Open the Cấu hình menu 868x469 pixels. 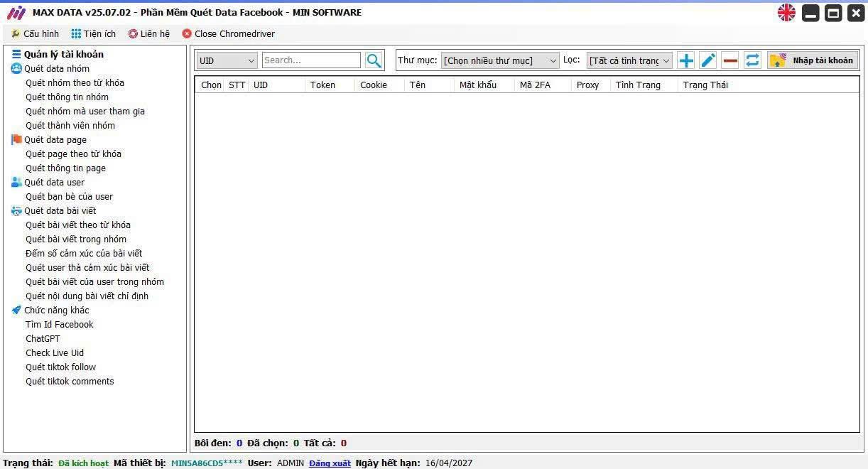35,33
